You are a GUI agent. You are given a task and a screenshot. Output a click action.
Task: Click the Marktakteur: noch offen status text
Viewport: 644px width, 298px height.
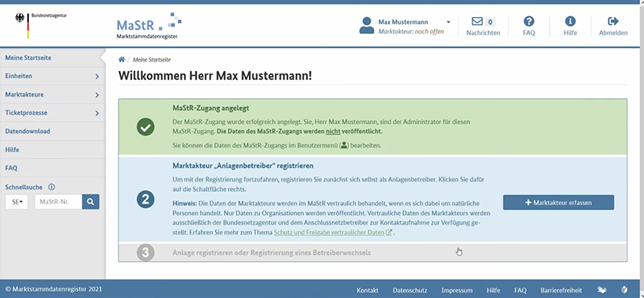pos(411,31)
